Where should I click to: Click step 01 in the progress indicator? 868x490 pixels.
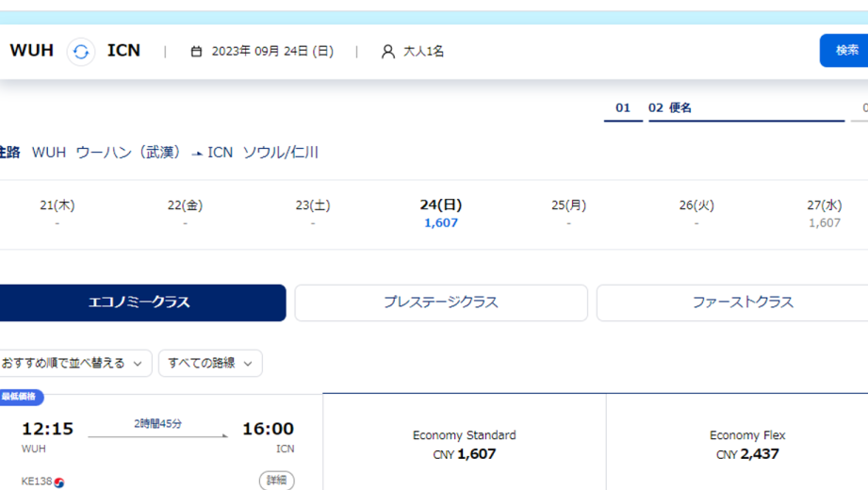[x=623, y=108]
